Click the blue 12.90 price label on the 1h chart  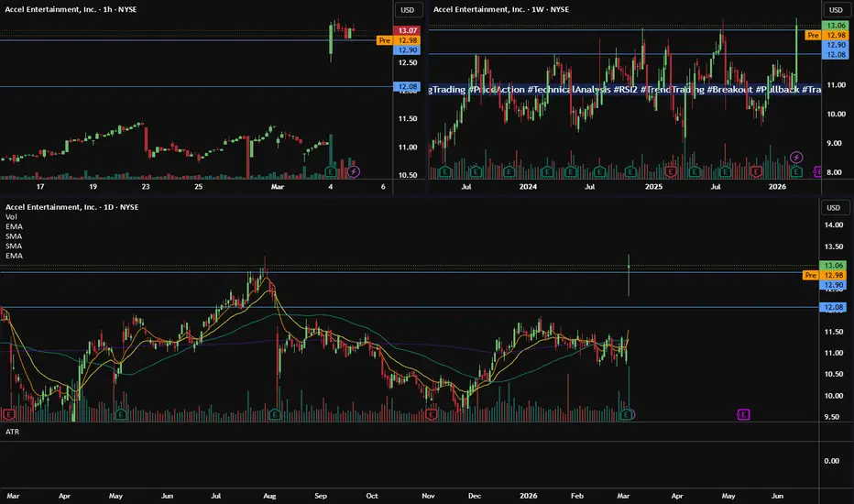coord(407,50)
